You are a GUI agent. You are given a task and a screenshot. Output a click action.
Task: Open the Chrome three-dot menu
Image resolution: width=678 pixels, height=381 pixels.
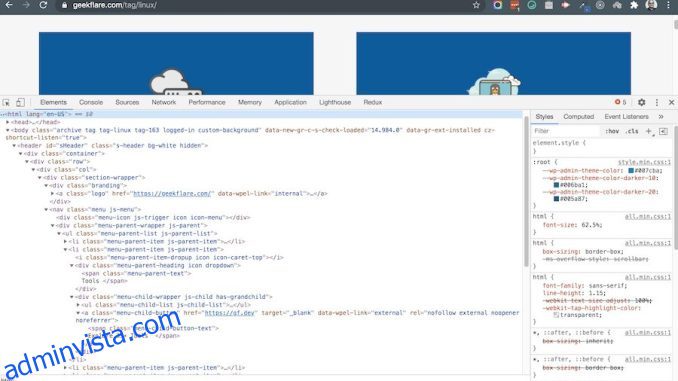[668, 5]
